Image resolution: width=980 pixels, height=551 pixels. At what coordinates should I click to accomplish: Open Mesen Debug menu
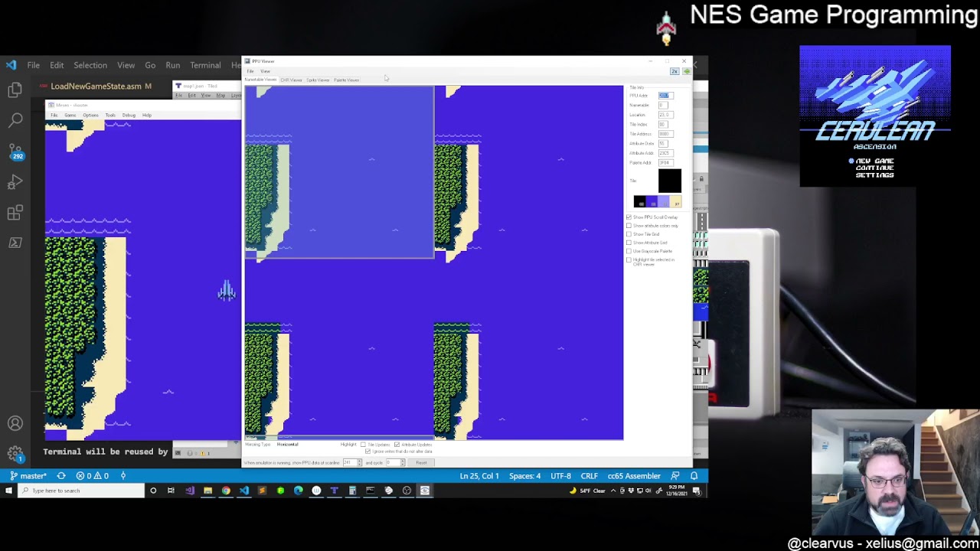(129, 115)
